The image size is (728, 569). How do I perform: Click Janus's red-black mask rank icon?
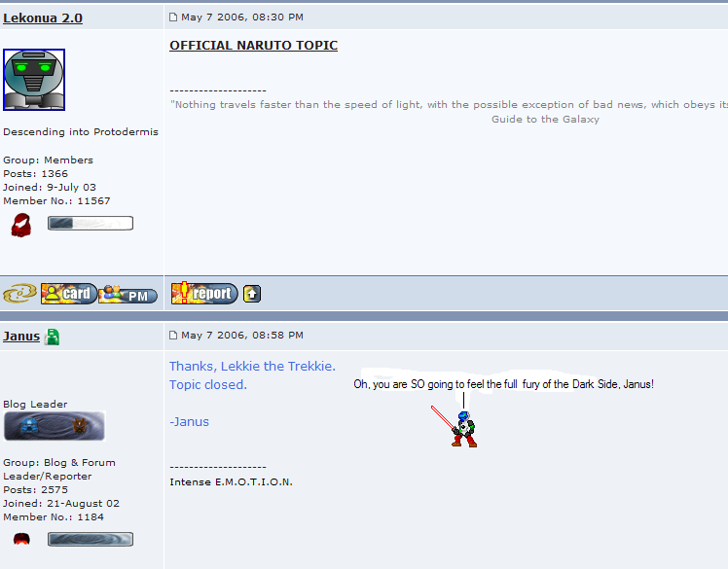tap(21, 539)
